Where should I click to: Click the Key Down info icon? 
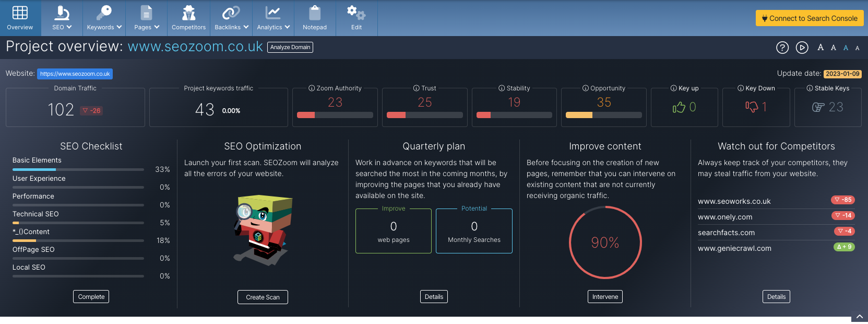pyautogui.click(x=741, y=88)
